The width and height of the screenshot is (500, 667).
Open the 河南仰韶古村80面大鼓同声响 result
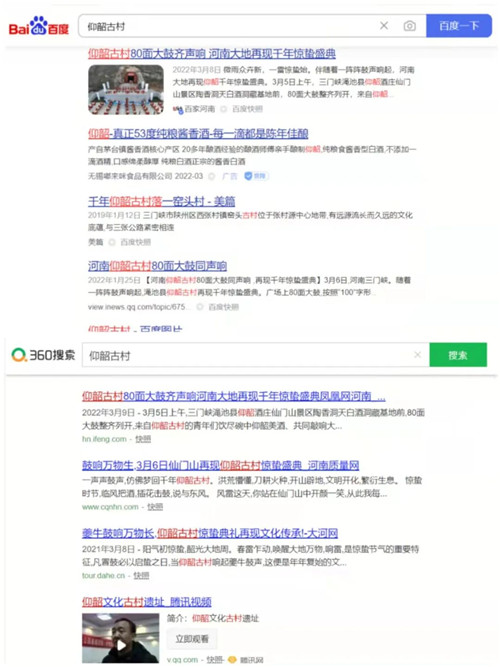point(157,266)
